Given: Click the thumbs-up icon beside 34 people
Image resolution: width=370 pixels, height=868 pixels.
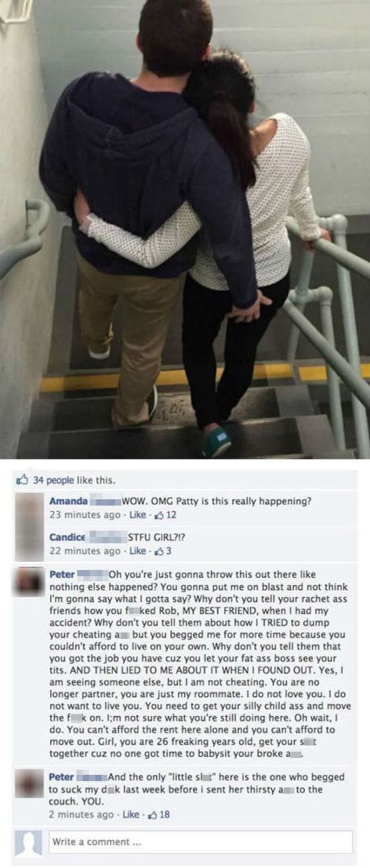Looking at the screenshot, I should [24, 480].
